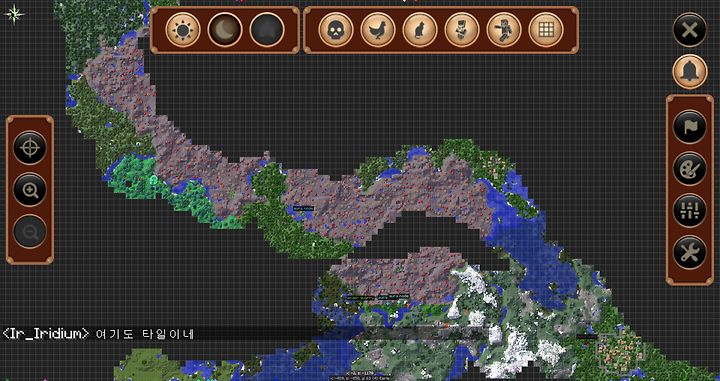Open map options (sliders icon)
The width and height of the screenshot is (720, 381).
690,211
